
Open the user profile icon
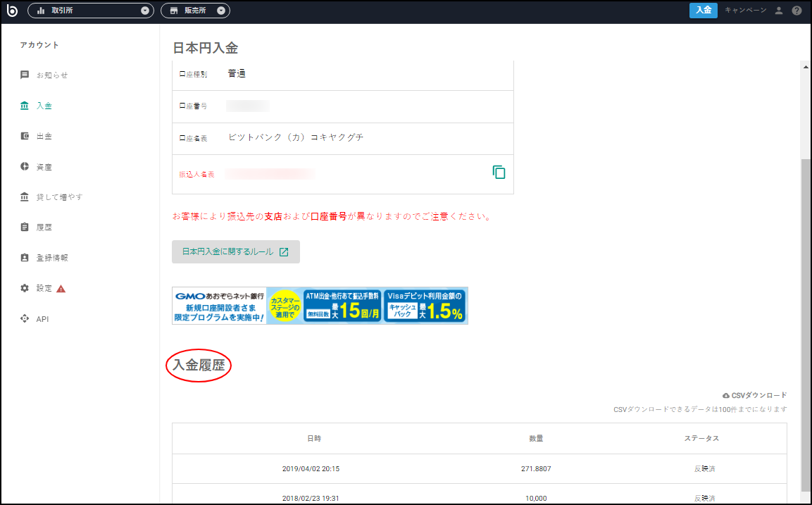pos(778,11)
